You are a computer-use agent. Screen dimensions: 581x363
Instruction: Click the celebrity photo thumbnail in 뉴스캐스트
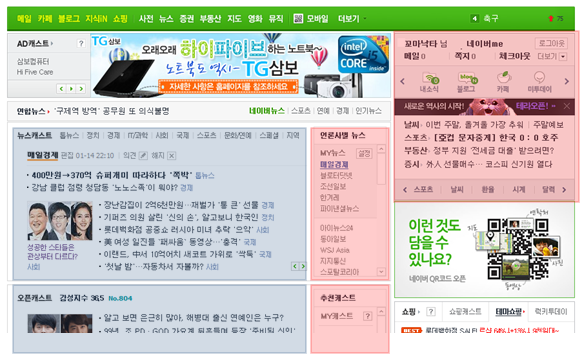[x=60, y=221]
